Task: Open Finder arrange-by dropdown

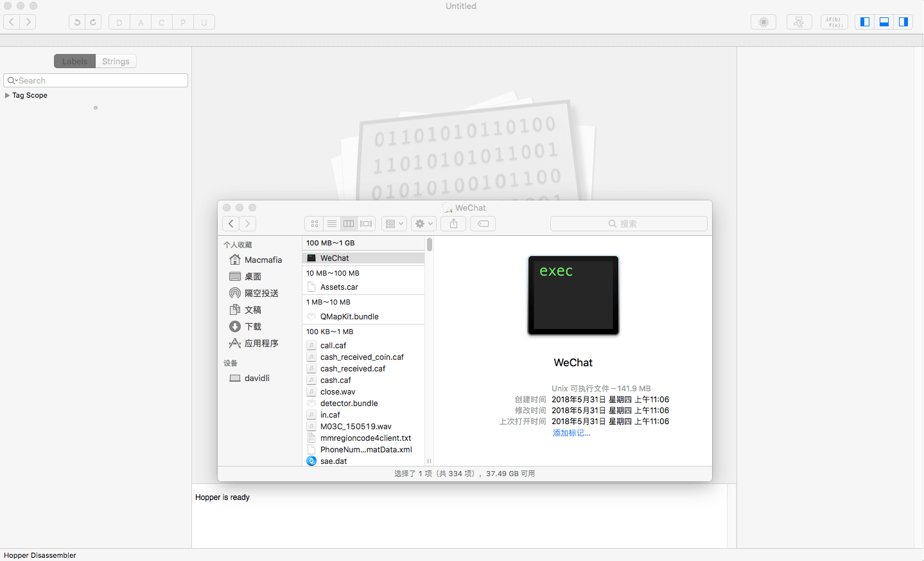Action: point(394,224)
